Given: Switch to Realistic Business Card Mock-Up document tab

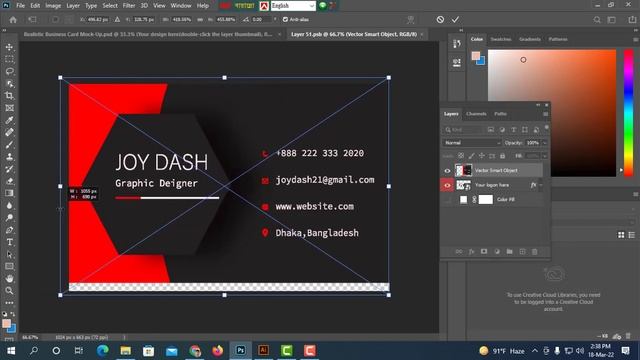Looking at the screenshot, I should [148, 34].
